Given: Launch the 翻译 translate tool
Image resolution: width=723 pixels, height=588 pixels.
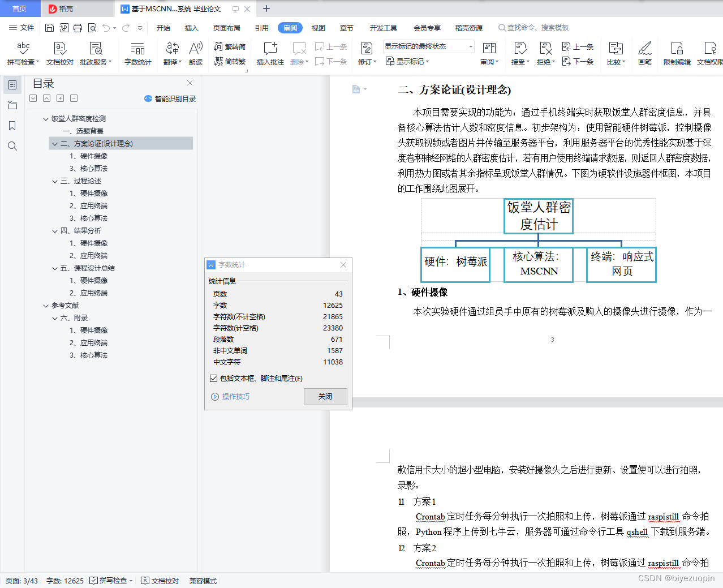Looking at the screenshot, I should [171, 54].
